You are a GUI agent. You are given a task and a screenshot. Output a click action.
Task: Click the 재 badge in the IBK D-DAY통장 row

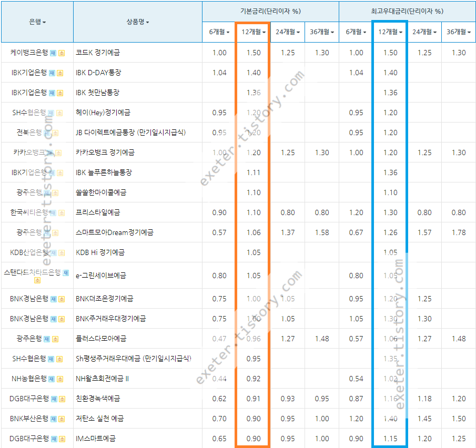coord(52,73)
